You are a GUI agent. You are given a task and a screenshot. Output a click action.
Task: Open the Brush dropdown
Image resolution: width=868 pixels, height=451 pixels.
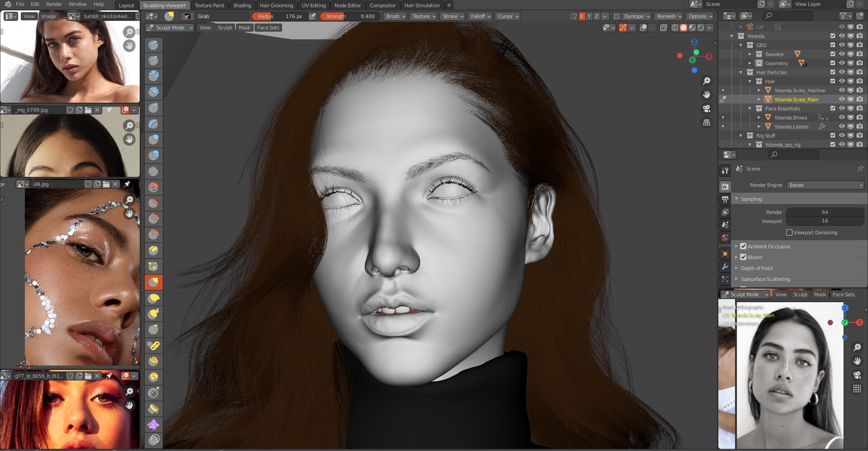pyautogui.click(x=396, y=16)
